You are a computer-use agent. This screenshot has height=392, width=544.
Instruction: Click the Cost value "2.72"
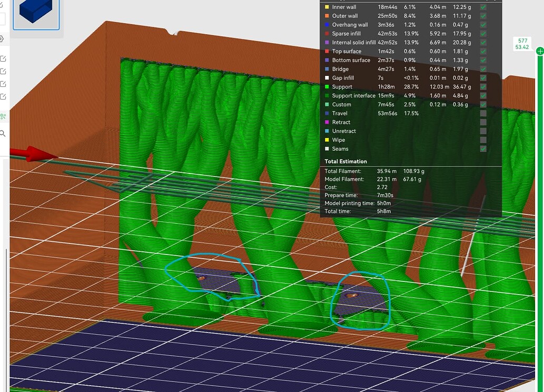(x=382, y=187)
